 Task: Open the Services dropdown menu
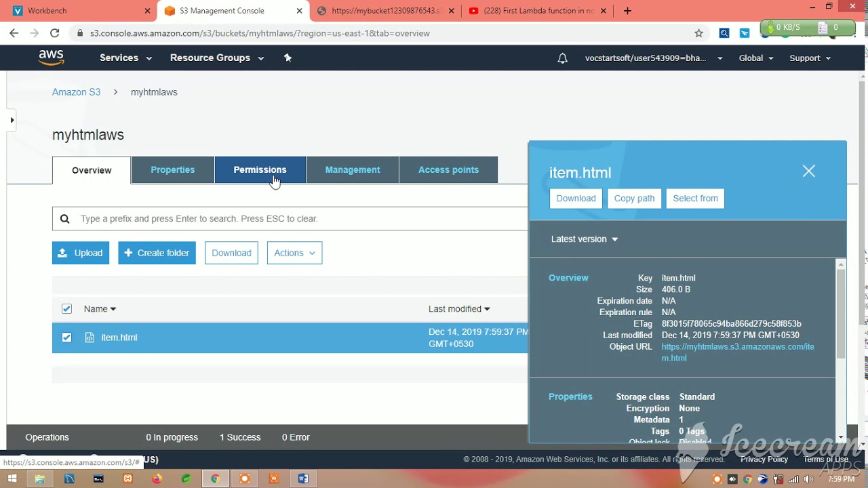(125, 58)
